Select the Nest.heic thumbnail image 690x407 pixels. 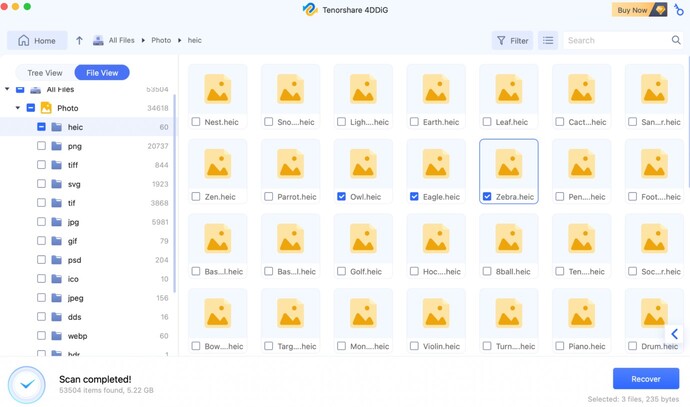coord(217,89)
